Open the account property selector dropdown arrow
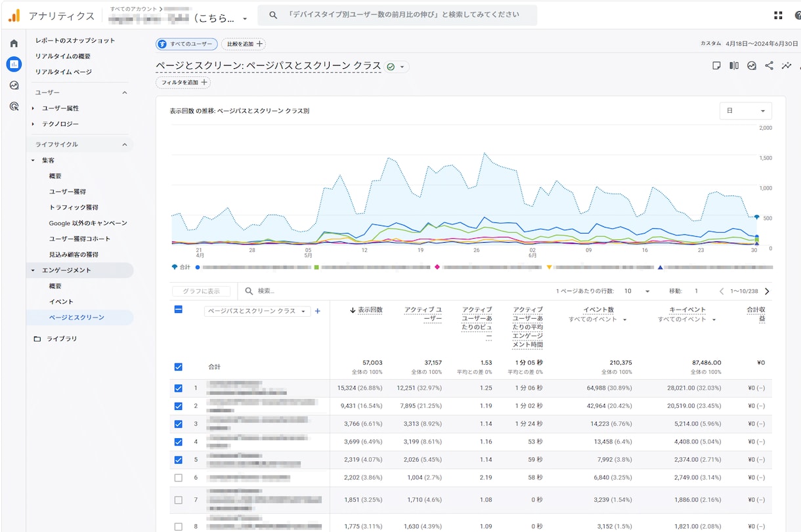This screenshot has width=801, height=532. pos(245,19)
